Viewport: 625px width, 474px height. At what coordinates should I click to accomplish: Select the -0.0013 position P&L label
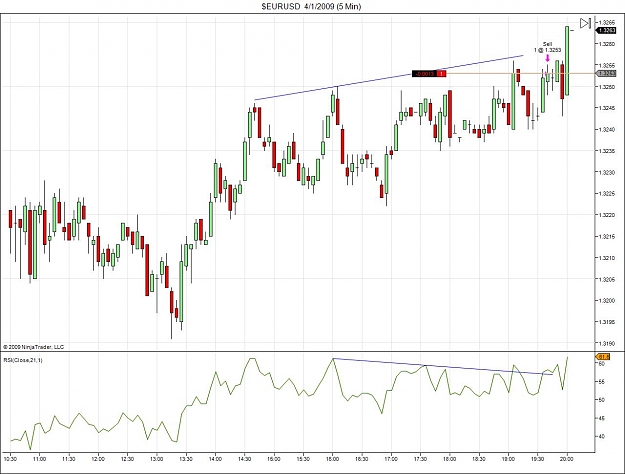pos(424,73)
